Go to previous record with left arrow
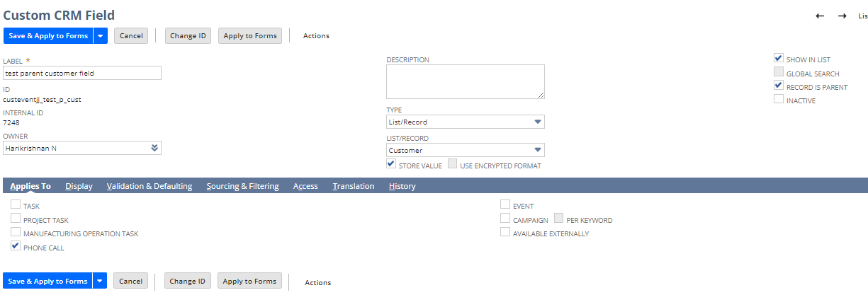The height and width of the screenshot is (295, 868). point(820,16)
